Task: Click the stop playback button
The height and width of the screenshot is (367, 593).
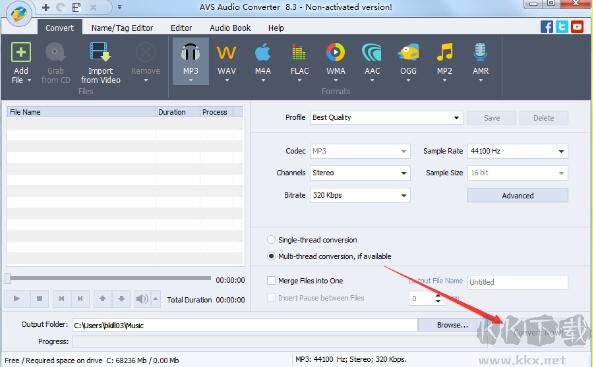Action: [x=39, y=299]
